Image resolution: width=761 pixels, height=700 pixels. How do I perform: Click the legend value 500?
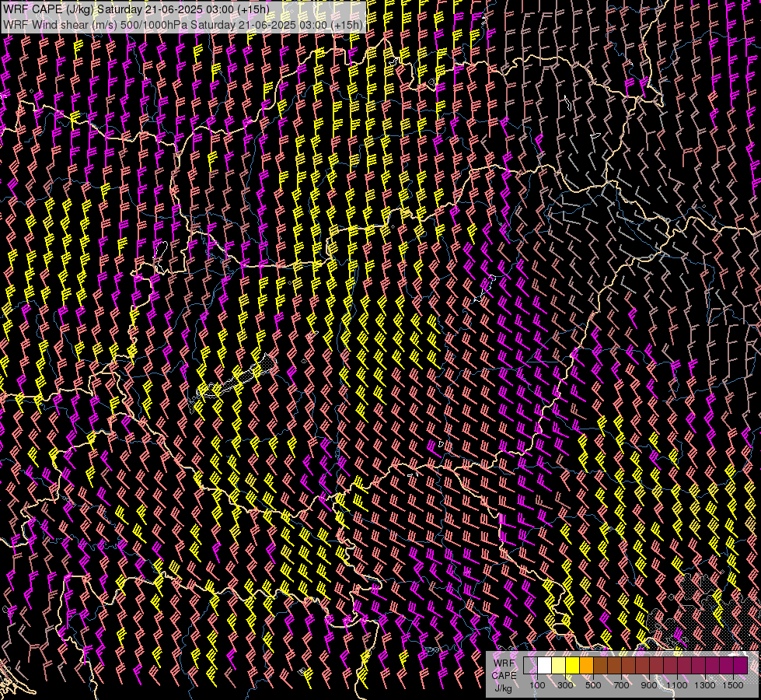click(593, 685)
